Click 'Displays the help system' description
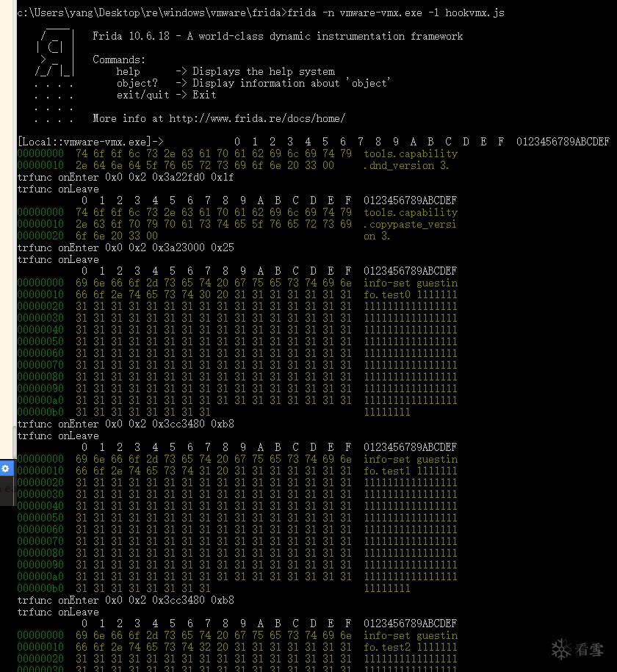617x672 pixels. [264, 71]
